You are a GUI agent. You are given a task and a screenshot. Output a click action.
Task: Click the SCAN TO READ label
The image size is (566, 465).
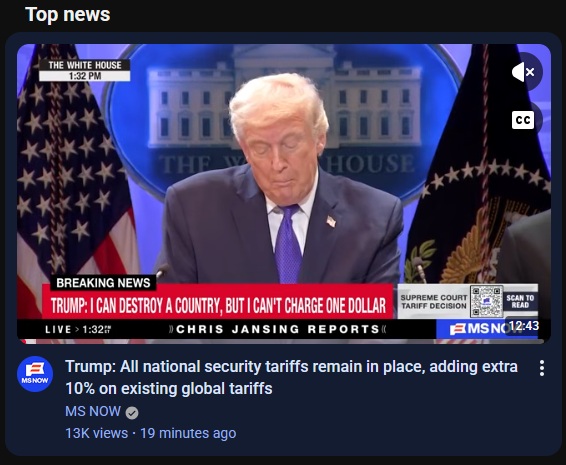coord(520,301)
